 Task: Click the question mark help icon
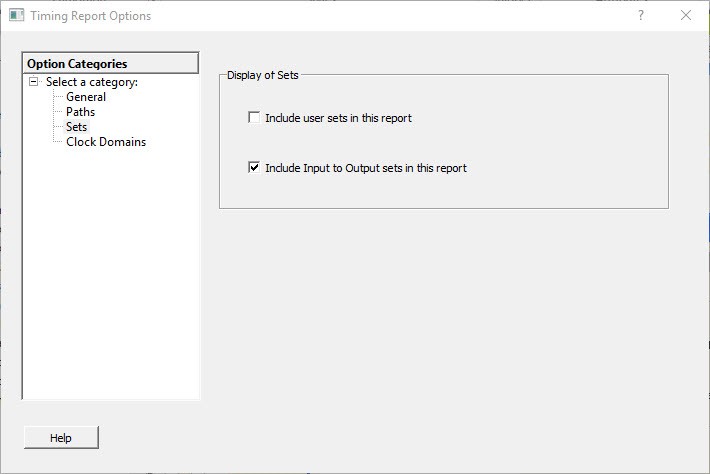pos(641,16)
